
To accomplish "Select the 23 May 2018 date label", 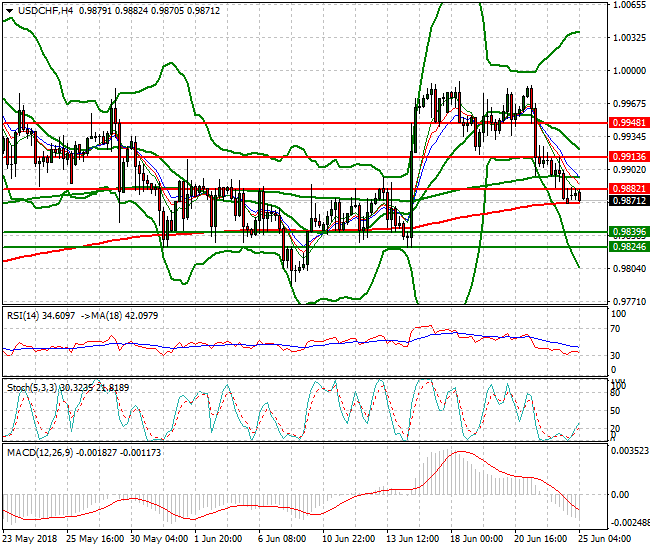I will pos(30,539).
